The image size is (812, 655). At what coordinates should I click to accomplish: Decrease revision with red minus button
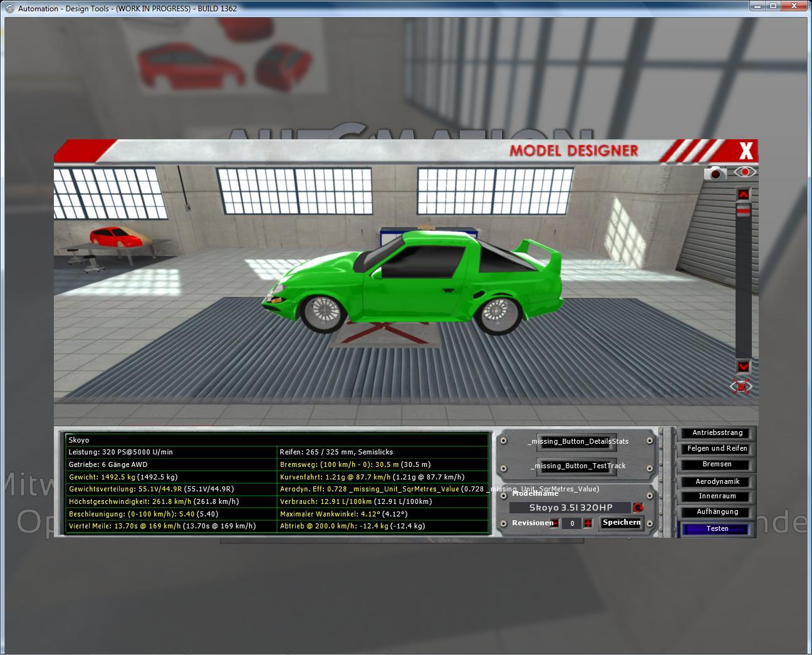coord(555,523)
